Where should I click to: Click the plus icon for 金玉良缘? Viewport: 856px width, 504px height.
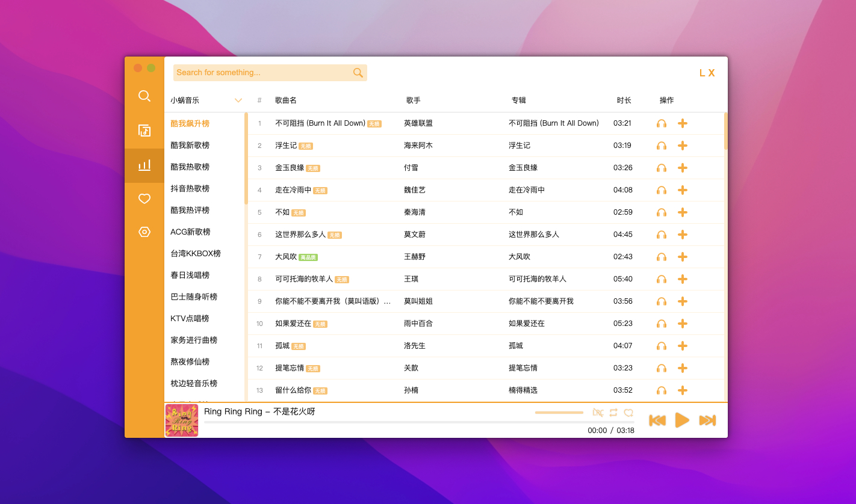683,168
